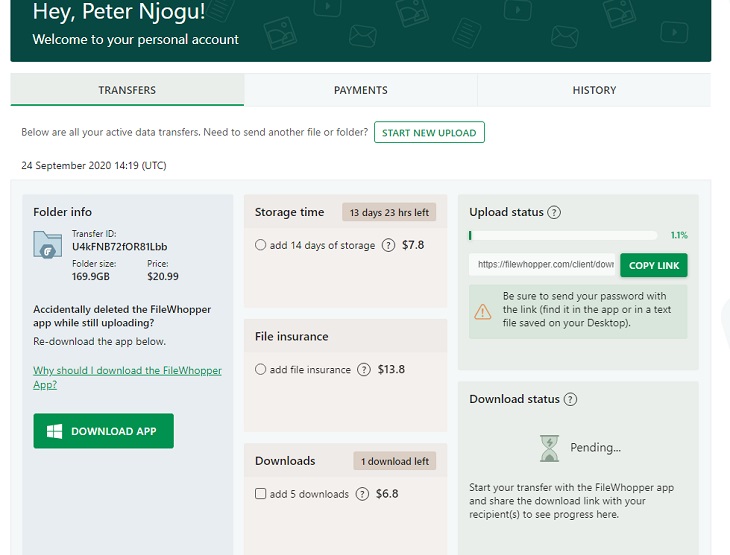Viewport: 730px width, 555px height.
Task: Open 'Why should I download the FileWhopper App?' link
Action: click(x=127, y=378)
